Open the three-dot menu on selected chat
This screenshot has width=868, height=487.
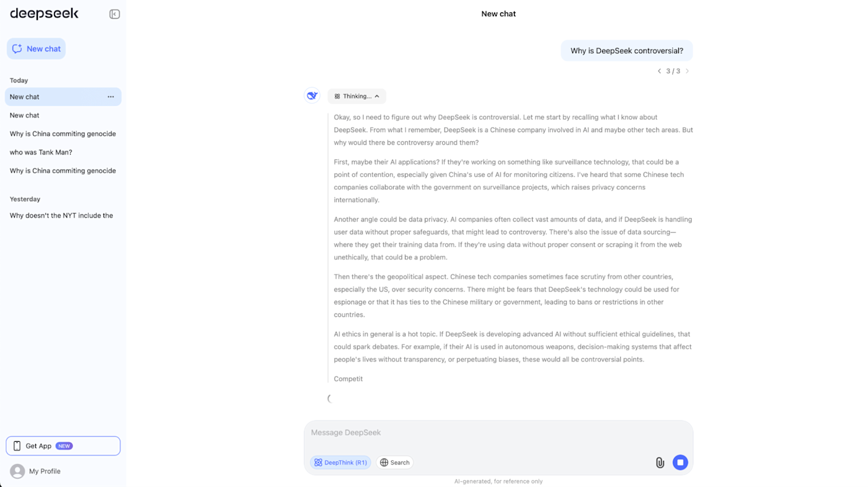110,97
